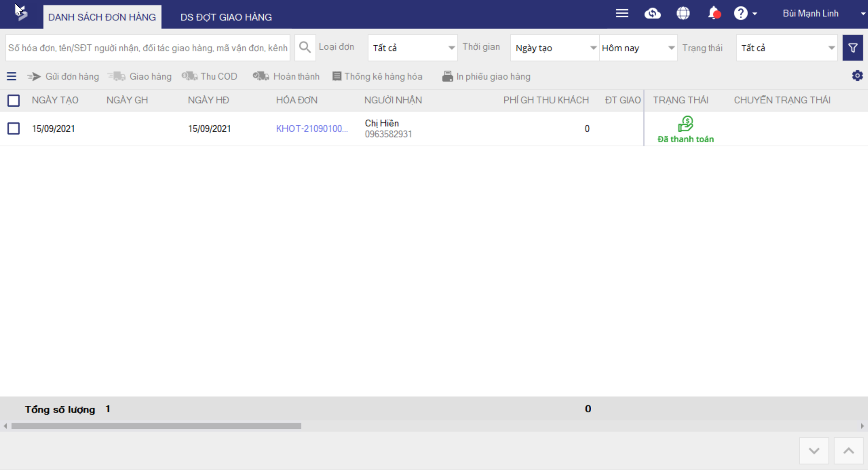Click the scrollbar left arrow

click(x=5, y=426)
